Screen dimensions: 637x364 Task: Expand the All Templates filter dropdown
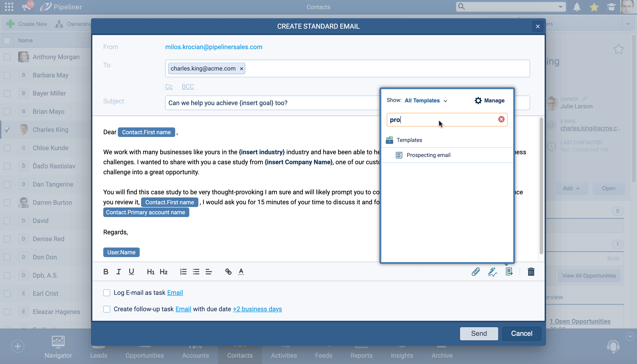(426, 101)
